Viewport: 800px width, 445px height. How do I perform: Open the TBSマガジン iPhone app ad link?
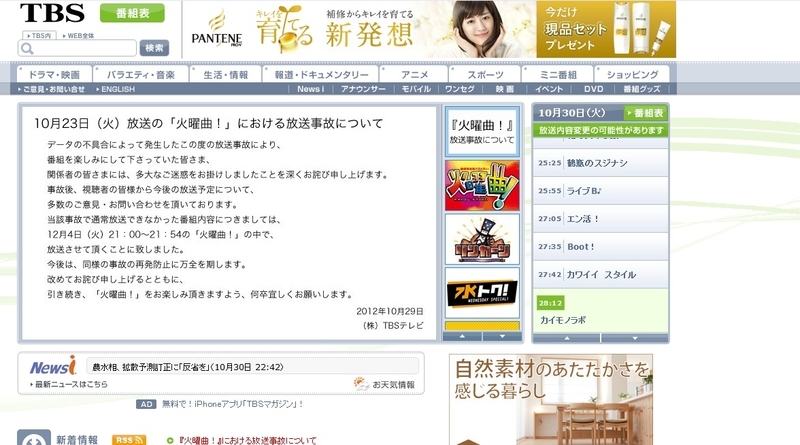coord(233,404)
